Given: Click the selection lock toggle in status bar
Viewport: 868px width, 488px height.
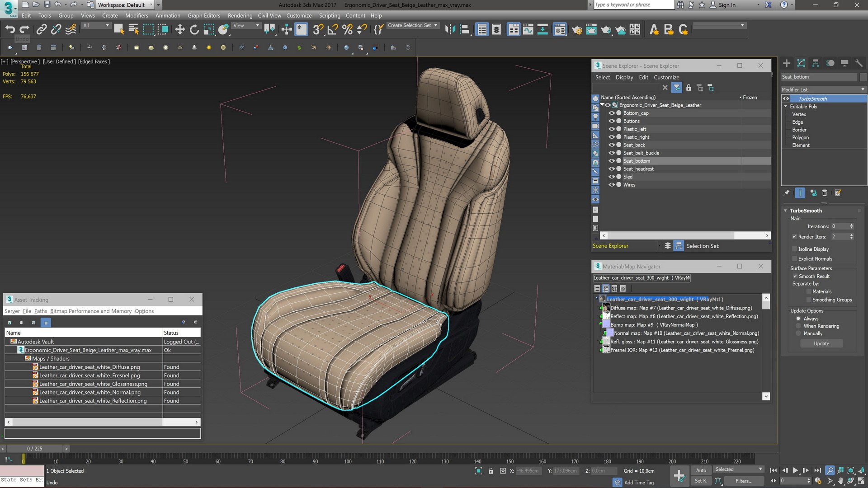Looking at the screenshot, I should pos(491,471).
